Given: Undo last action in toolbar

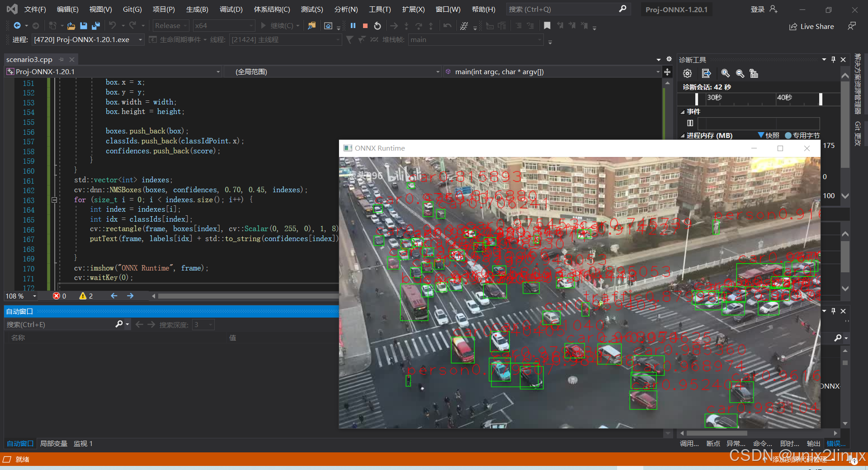Looking at the screenshot, I should [x=113, y=26].
